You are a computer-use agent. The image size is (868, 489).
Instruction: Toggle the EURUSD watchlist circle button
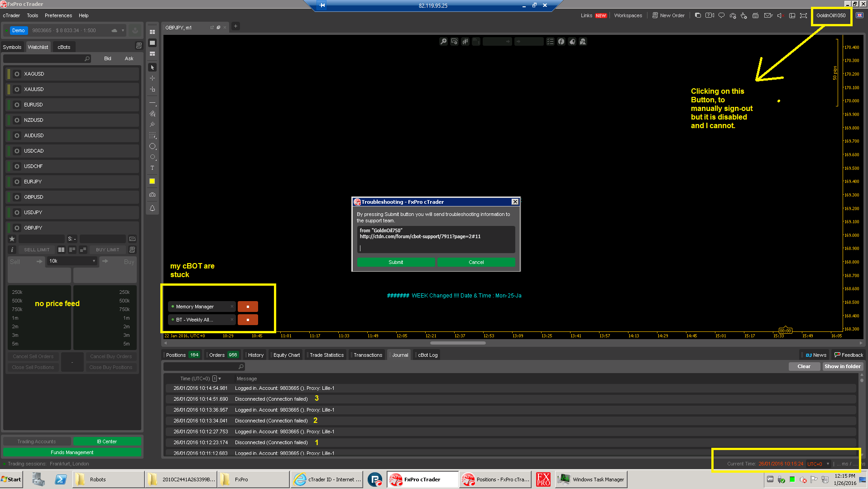17,105
